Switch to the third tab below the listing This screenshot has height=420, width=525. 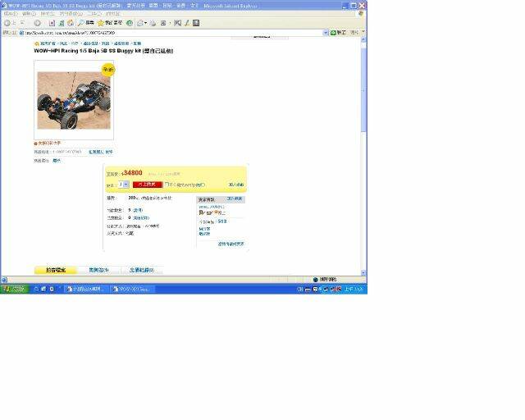(142, 270)
